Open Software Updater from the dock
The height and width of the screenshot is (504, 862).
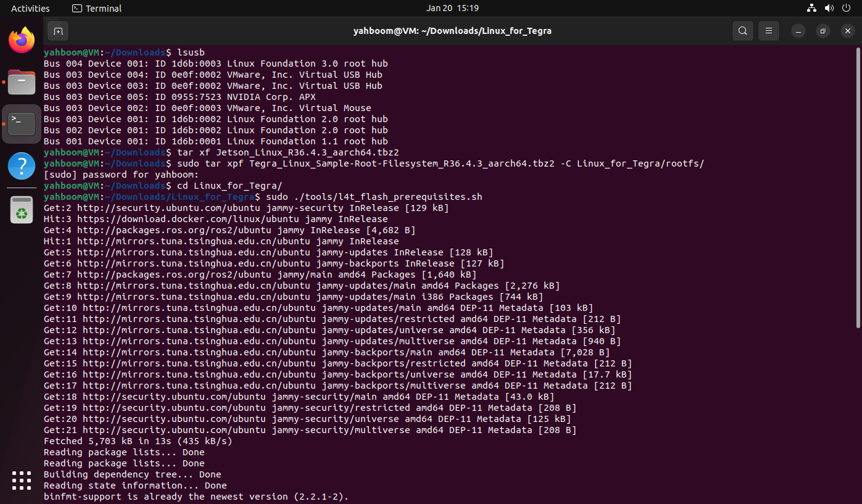[21, 208]
